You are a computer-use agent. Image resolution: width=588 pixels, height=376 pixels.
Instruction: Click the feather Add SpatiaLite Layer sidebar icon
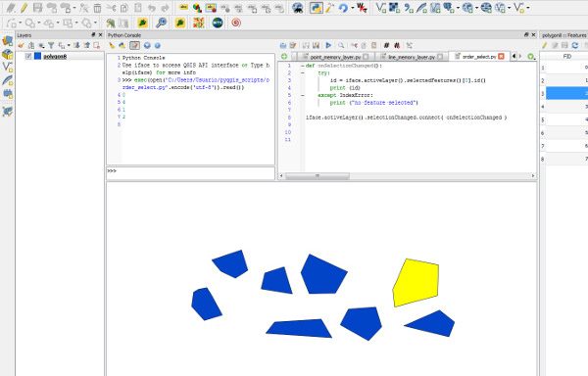(7, 80)
